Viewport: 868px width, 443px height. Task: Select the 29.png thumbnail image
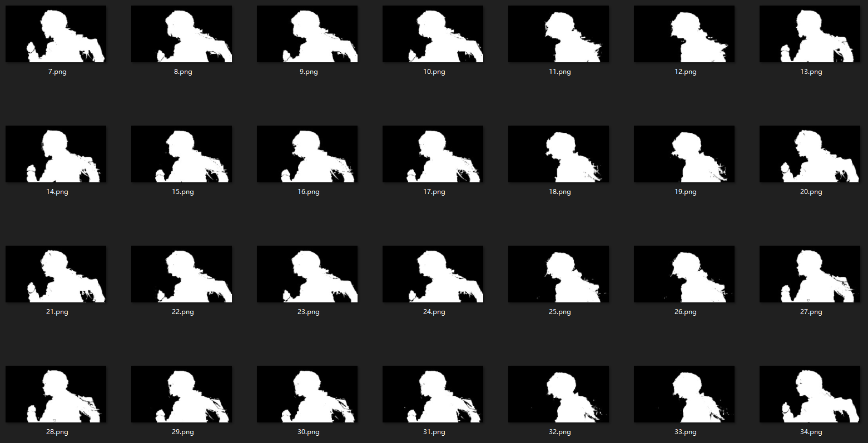coord(181,394)
